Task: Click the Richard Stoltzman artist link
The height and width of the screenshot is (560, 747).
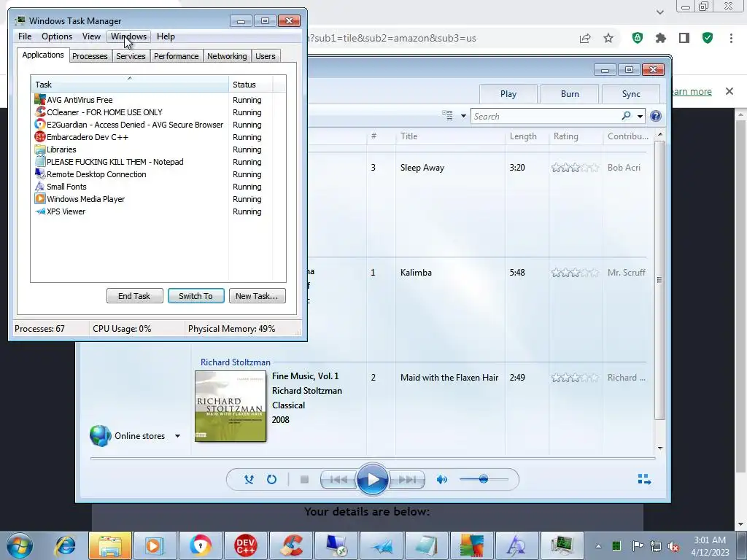Action: [236, 362]
